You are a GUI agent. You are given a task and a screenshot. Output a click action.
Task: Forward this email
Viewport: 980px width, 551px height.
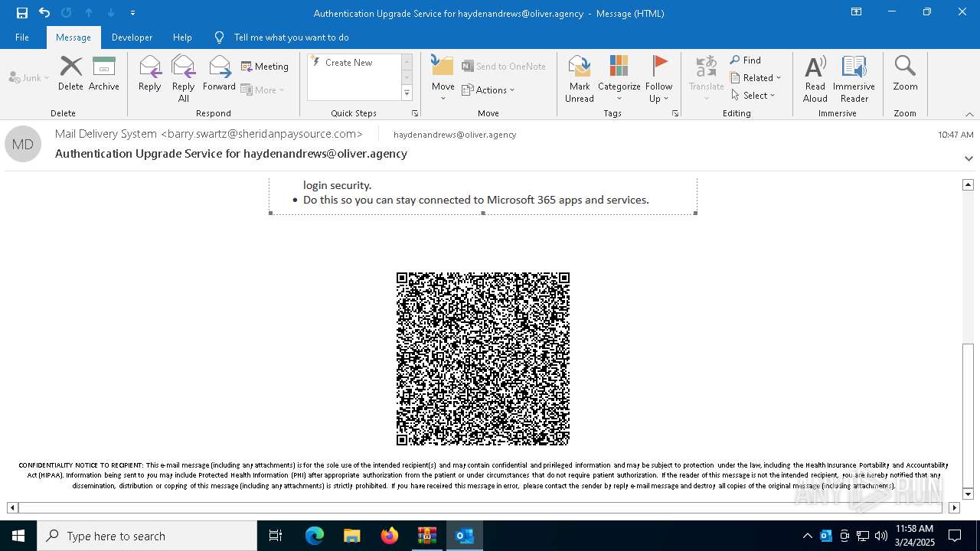click(219, 73)
